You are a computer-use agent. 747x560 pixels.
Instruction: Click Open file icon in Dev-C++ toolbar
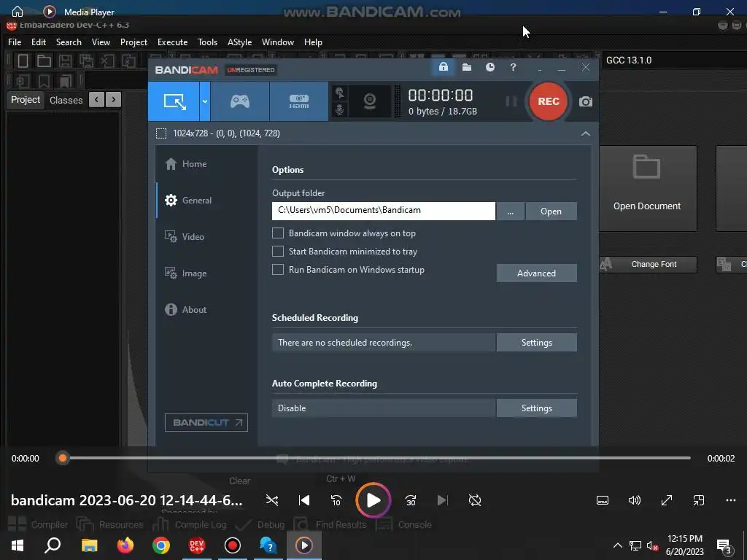pyautogui.click(x=44, y=61)
